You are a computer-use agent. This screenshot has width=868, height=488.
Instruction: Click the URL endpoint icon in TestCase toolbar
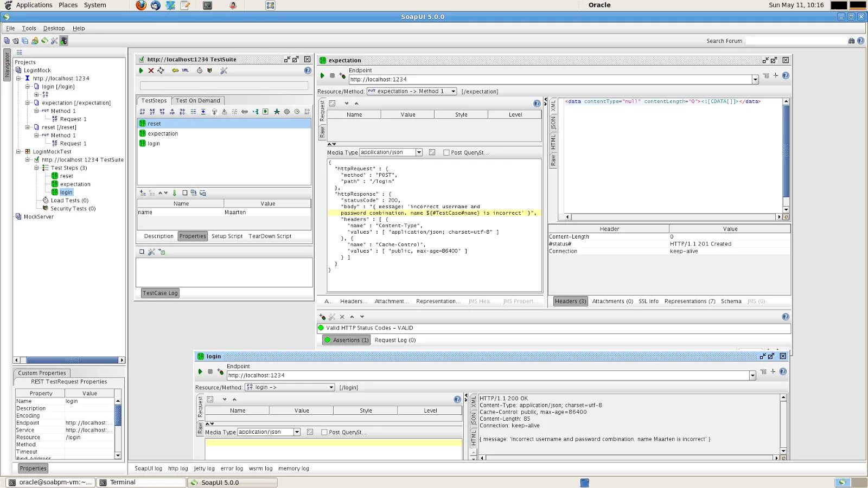(186, 70)
